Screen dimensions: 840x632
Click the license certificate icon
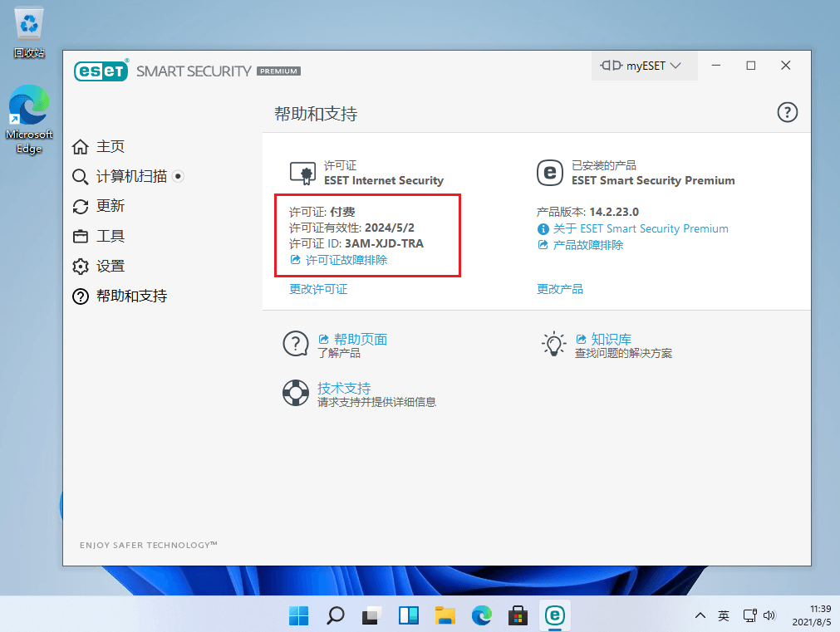303,173
